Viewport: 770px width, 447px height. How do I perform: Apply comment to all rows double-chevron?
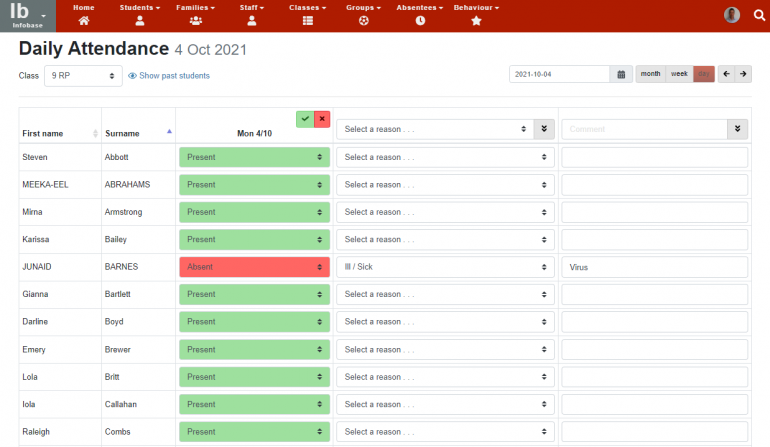737,129
